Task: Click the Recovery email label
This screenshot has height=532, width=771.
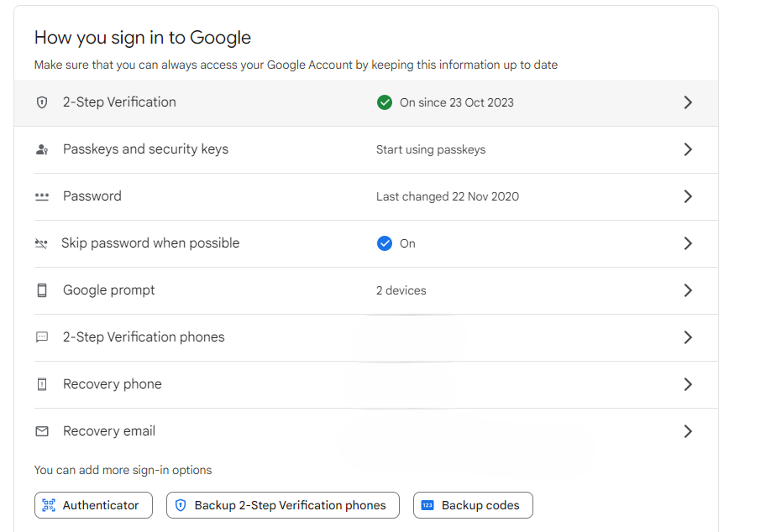Action: 109,431
